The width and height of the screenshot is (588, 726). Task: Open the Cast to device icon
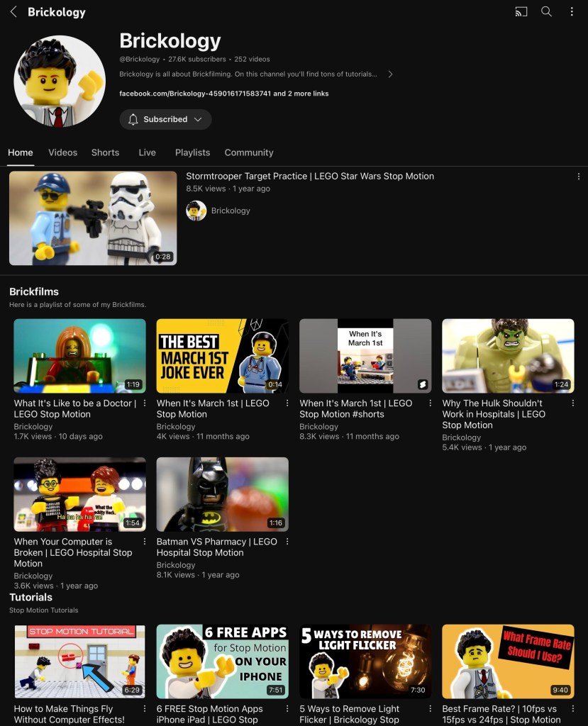click(x=521, y=12)
